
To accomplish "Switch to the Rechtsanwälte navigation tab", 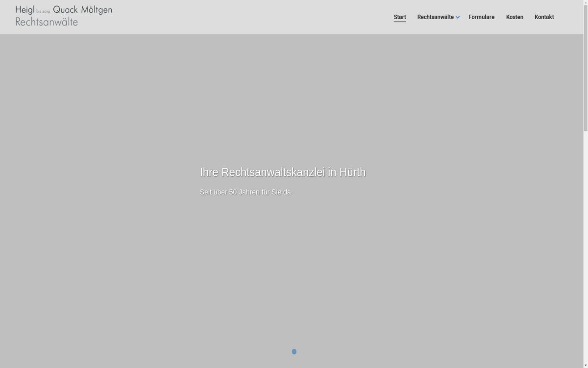I will 435,17.
